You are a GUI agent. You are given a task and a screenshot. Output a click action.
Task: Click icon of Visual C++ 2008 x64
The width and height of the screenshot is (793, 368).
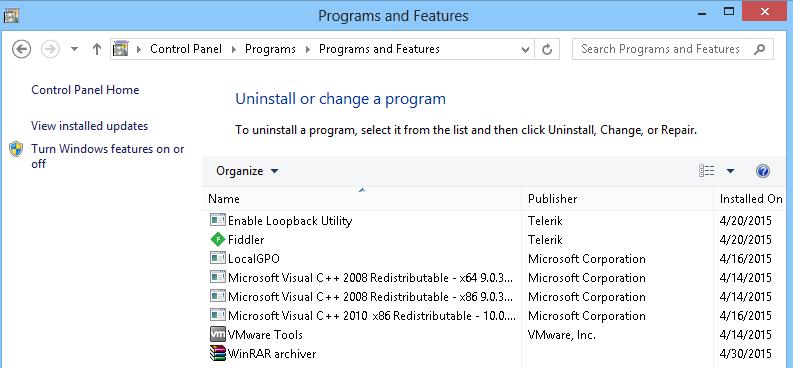pos(217,277)
